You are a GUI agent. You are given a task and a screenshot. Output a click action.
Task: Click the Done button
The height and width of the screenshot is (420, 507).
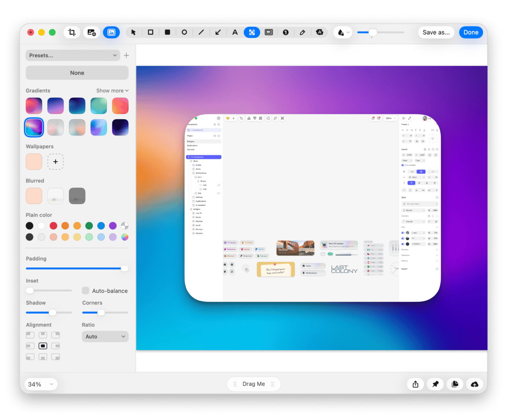pos(471,33)
